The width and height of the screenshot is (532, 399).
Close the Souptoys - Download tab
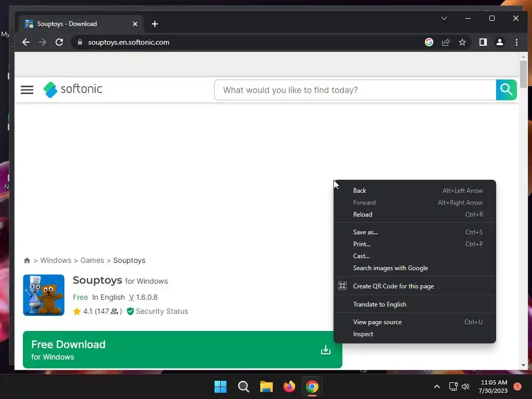[x=135, y=24]
